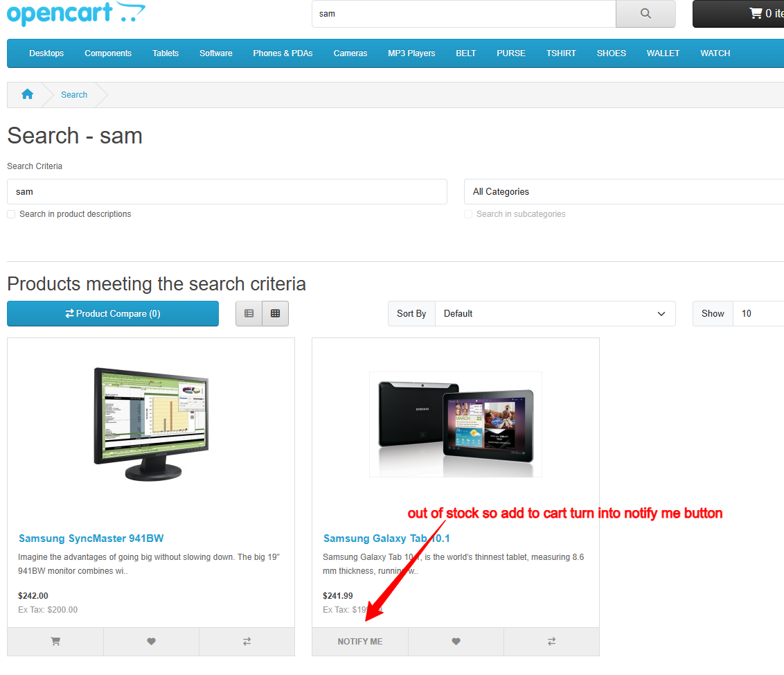Compare the Samsung SyncMaster product
The image size is (784, 675).
(247, 642)
